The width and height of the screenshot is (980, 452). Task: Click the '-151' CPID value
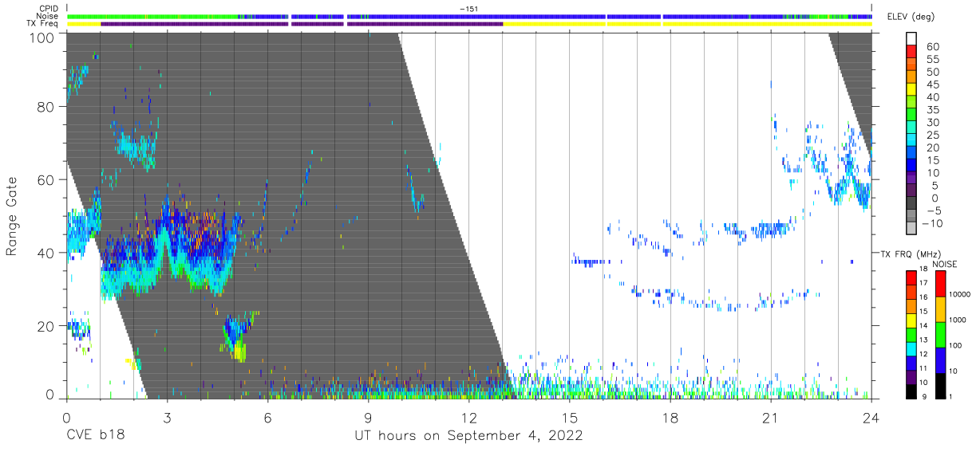click(468, 8)
